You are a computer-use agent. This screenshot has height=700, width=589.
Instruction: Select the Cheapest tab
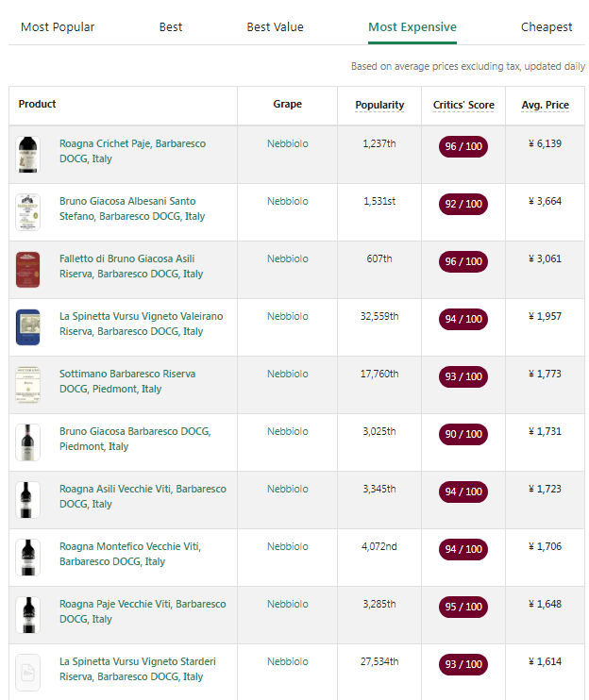point(547,27)
